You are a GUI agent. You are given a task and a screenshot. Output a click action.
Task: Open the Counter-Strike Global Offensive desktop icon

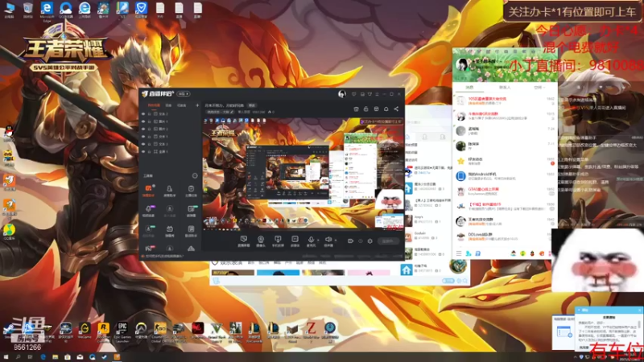point(159,331)
